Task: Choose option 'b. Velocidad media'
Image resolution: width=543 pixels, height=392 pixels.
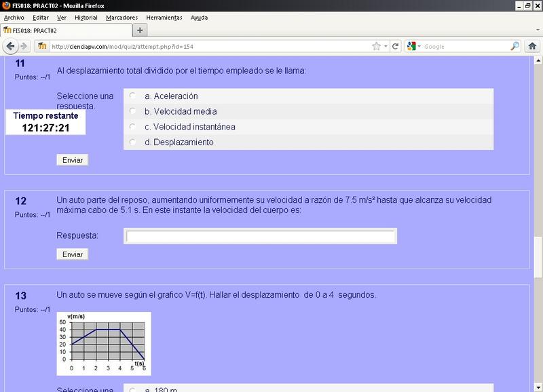Action: click(x=132, y=111)
